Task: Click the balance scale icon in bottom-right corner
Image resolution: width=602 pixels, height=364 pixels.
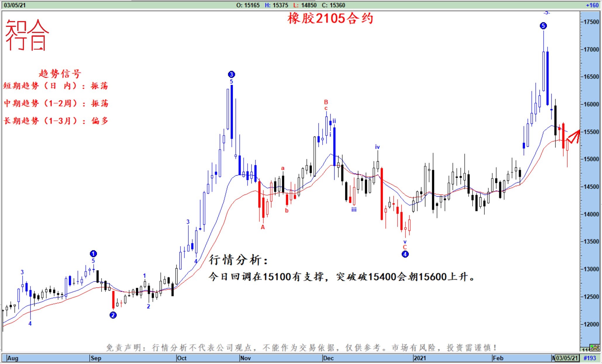Action: 595,348
